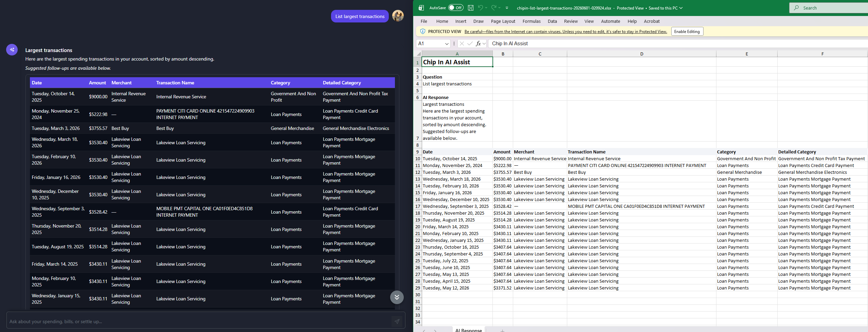The height and width of the screenshot is (332, 868).
Task: Click the 'List largest transactions' chat bubble
Action: tap(360, 16)
